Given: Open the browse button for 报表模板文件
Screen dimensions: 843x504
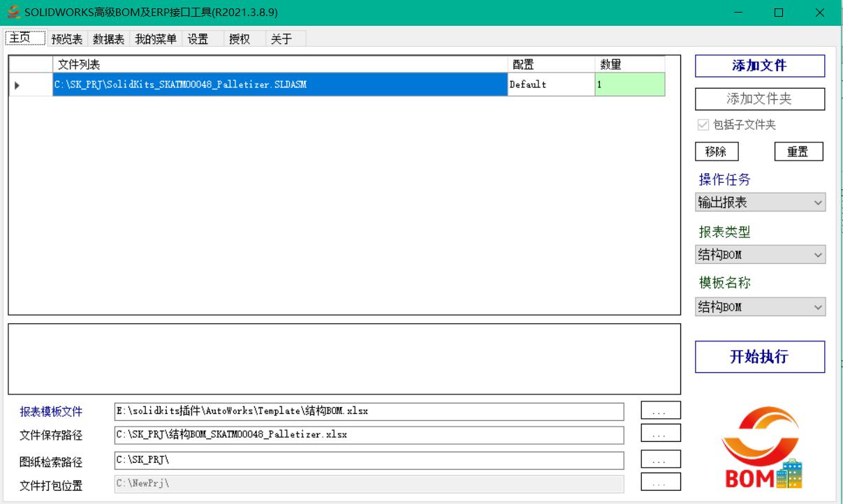Looking at the screenshot, I should (660, 409).
